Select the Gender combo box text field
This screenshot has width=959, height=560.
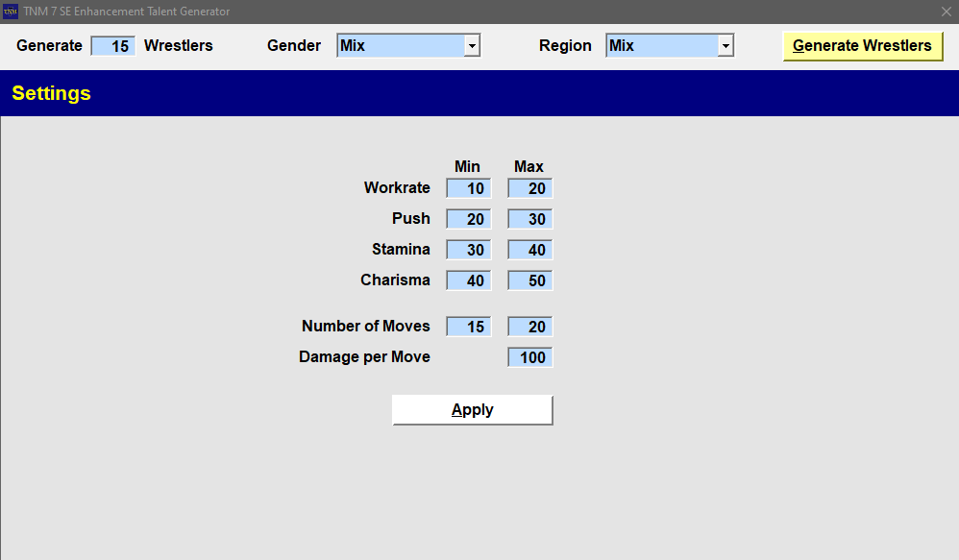click(x=400, y=46)
